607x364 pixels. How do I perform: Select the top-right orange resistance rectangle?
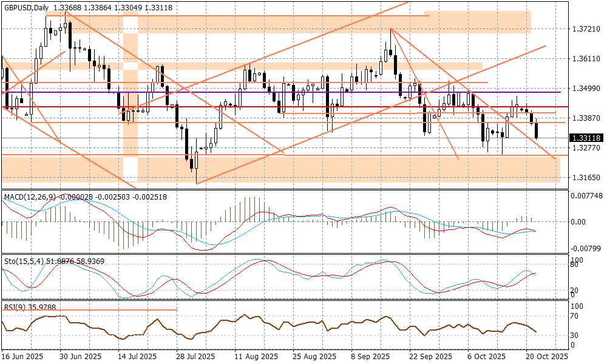click(480, 22)
